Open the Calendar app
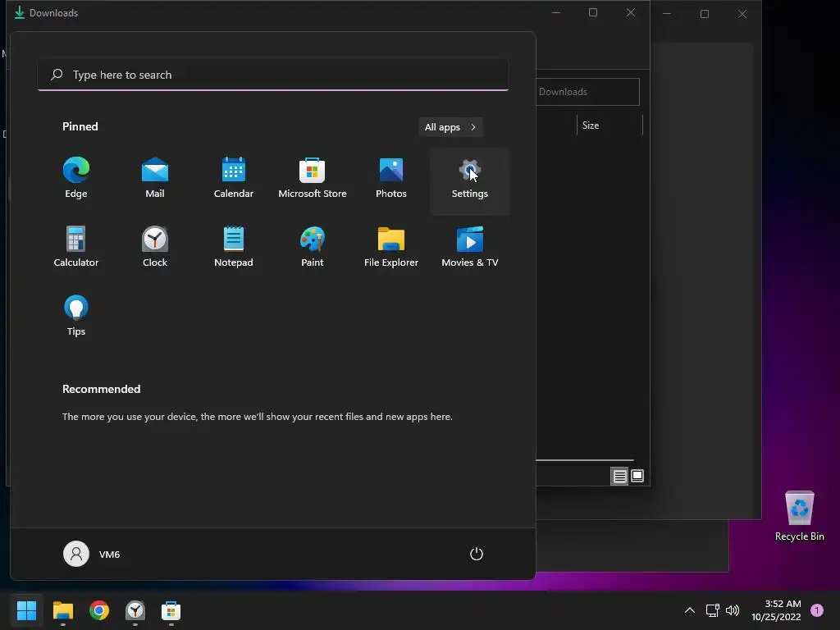Image resolution: width=840 pixels, height=630 pixels. 234,179
